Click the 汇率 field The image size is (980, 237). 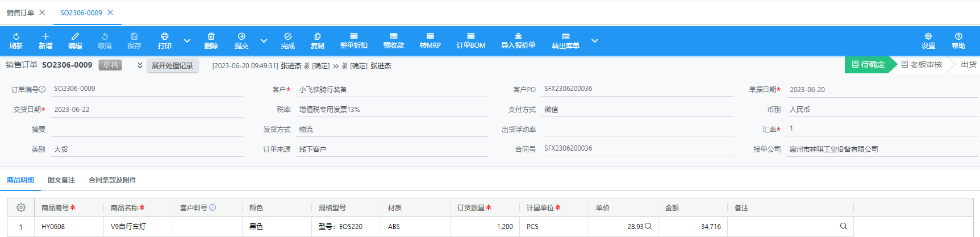point(882,130)
